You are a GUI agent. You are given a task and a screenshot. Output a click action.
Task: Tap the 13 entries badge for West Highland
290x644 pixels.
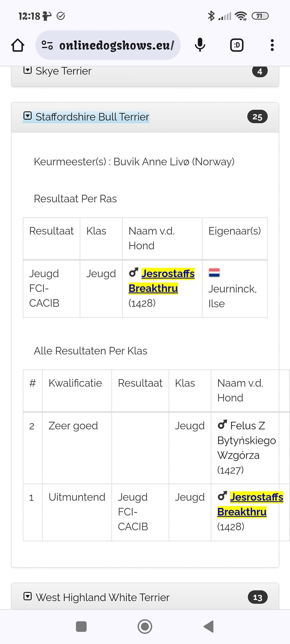[x=258, y=597]
